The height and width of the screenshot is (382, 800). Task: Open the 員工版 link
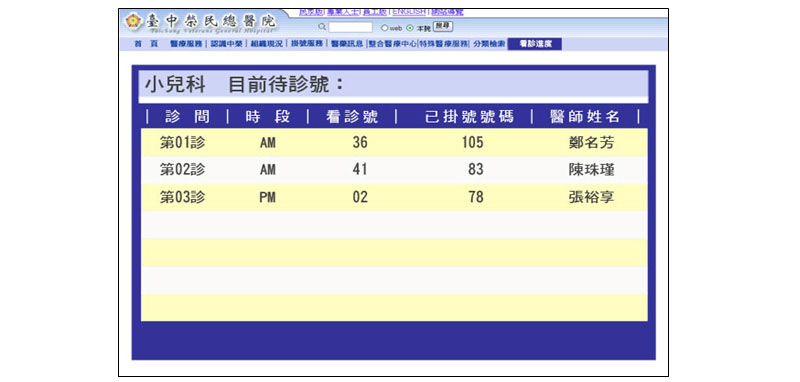point(376,12)
